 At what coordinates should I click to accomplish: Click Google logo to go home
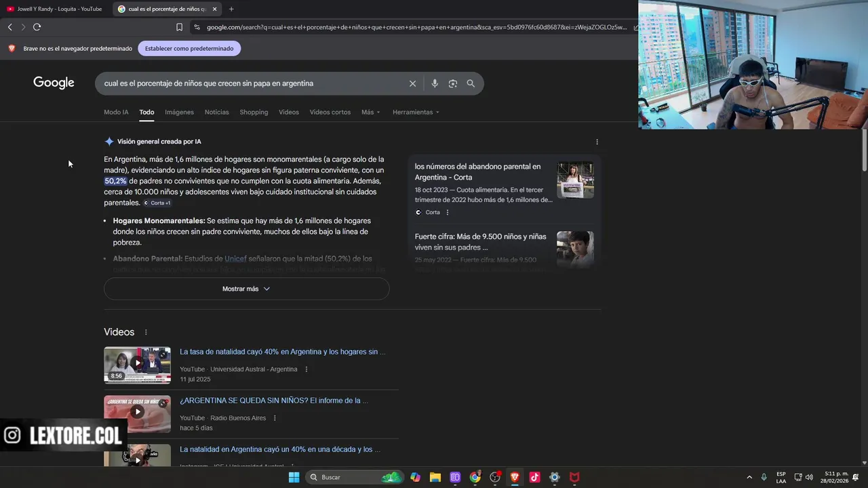(x=54, y=83)
